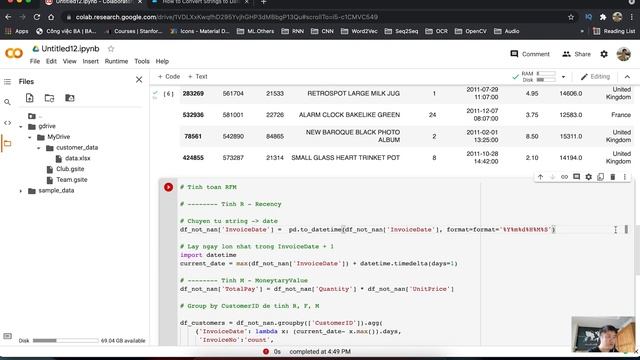This screenshot has height=360, width=640.
Task: Add a new Code cell
Action: [169, 76]
